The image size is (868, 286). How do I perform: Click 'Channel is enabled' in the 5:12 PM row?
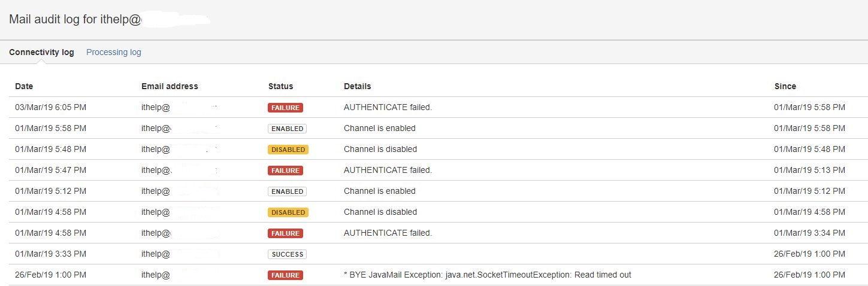tap(380, 191)
